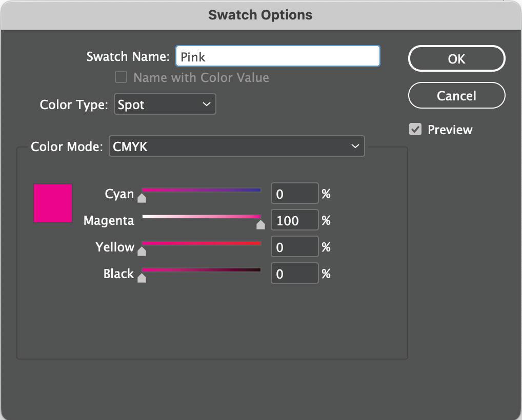The width and height of the screenshot is (522, 420).
Task: Click the middle of the Cyan slider track
Action: click(x=202, y=190)
